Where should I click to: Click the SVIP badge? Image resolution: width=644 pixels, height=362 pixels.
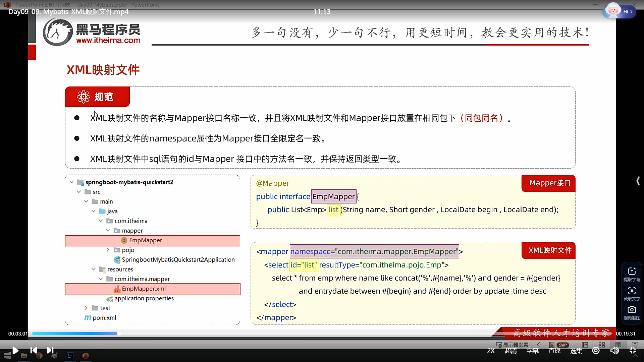point(563,345)
